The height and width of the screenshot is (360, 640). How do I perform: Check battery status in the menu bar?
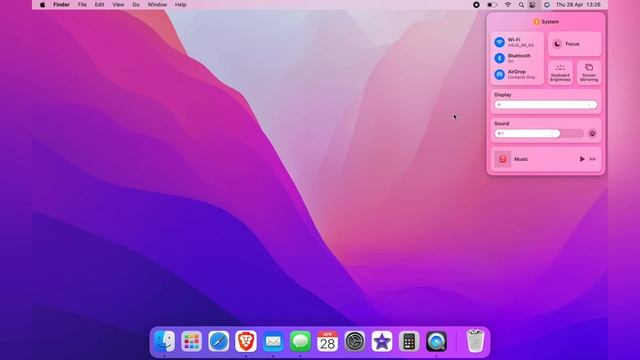point(492,4)
